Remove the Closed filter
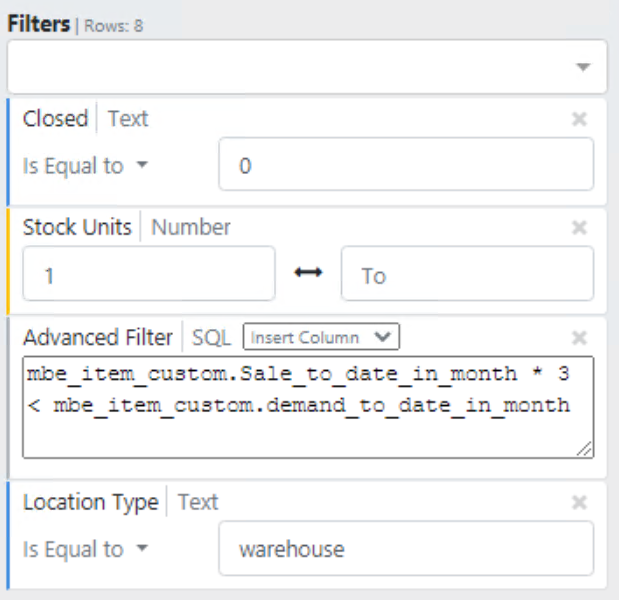This screenshot has height=600, width=619. (578, 119)
